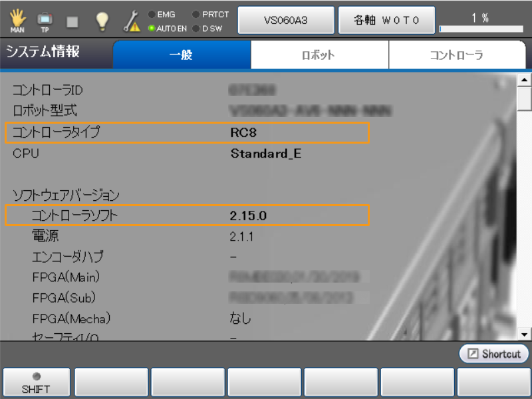The image size is (532, 399).
Task: Select the CPU label
Action: [x=26, y=154]
